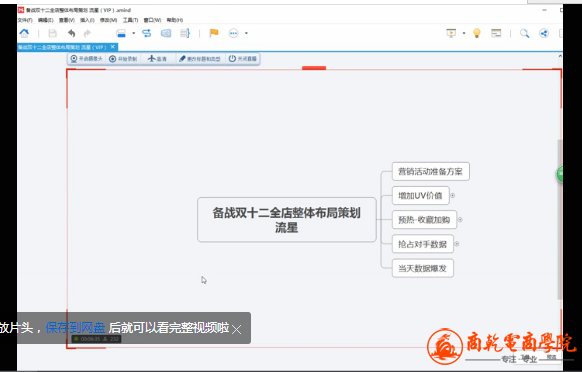Close the 备战双十二 document tab
The width and height of the screenshot is (582, 372).
click(x=113, y=47)
